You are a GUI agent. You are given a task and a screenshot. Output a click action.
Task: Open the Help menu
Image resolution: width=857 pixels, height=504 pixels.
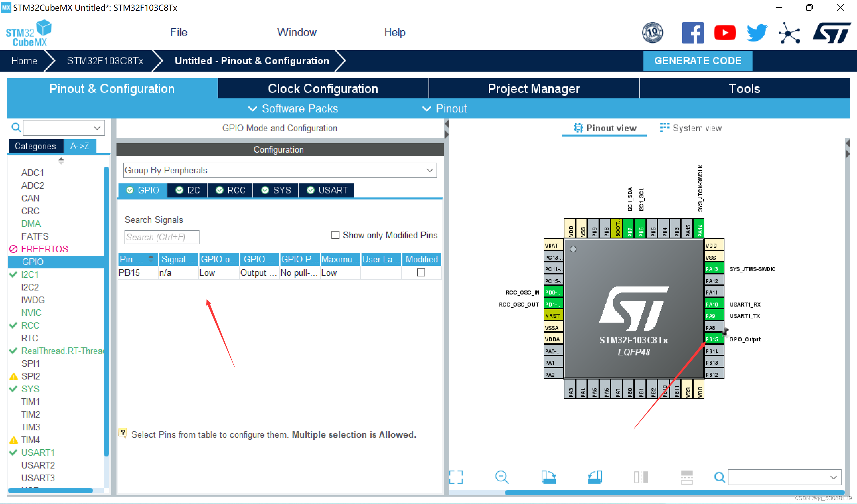(x=394, y=32)
